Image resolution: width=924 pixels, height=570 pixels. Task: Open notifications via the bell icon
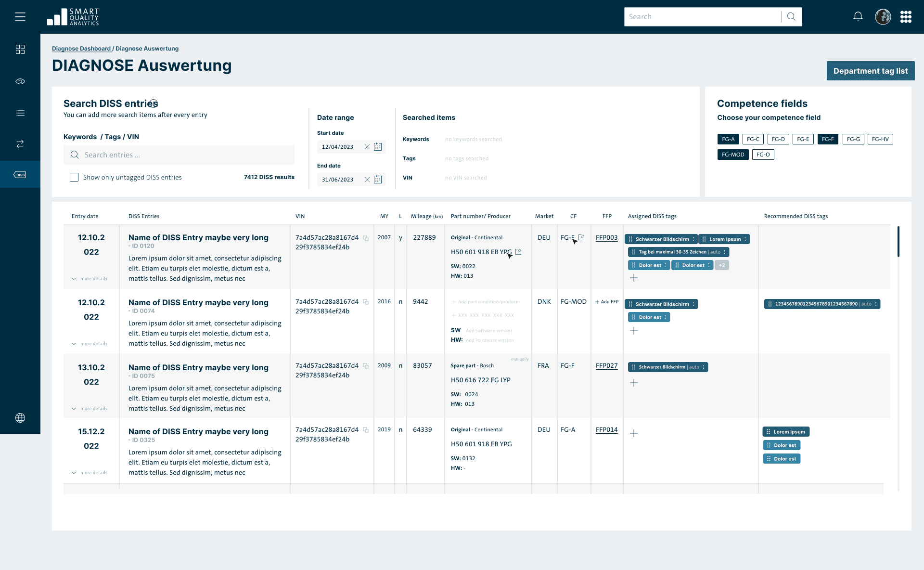[857, 16]
